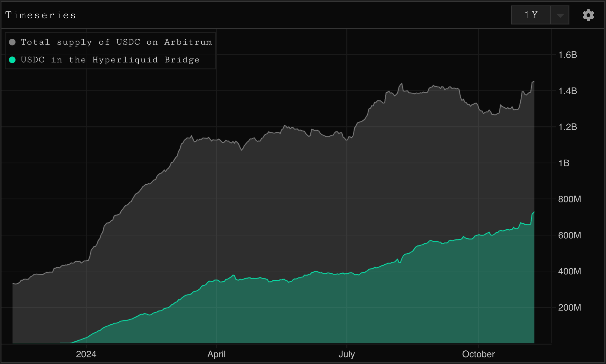Image resolution: width=606 pixels, height=364 pixels.
Task: Click the green legend dot for Hyperliquid Bridge
Action: [12, 60]
